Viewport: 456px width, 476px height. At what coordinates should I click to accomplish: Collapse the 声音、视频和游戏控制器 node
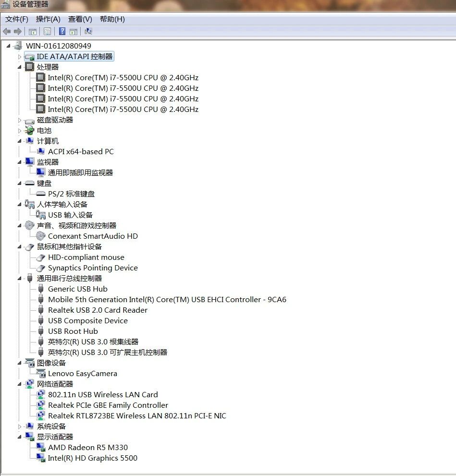point(19,226)
